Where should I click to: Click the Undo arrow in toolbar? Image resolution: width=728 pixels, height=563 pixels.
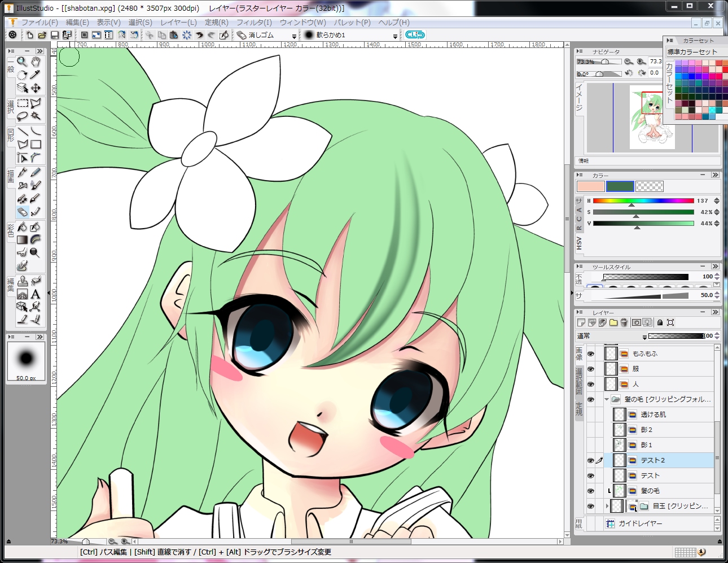[199, 35]
